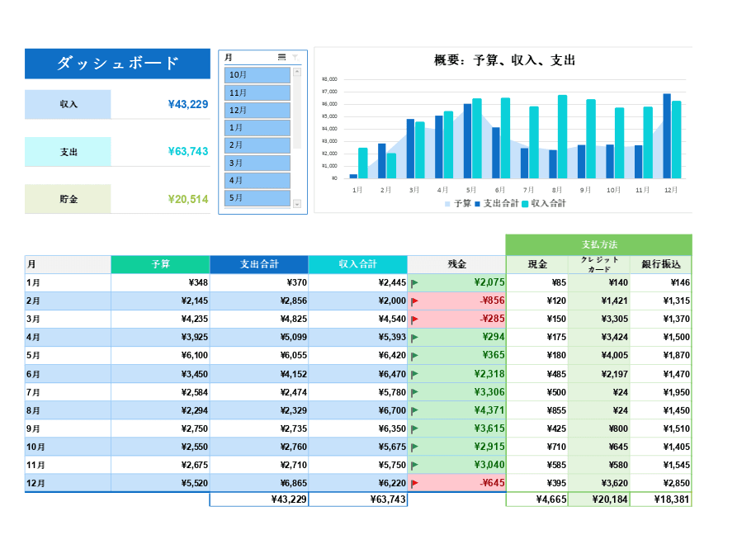Select the 予算 column header in table
756x535 pixels.
click(x=160, y=264)
